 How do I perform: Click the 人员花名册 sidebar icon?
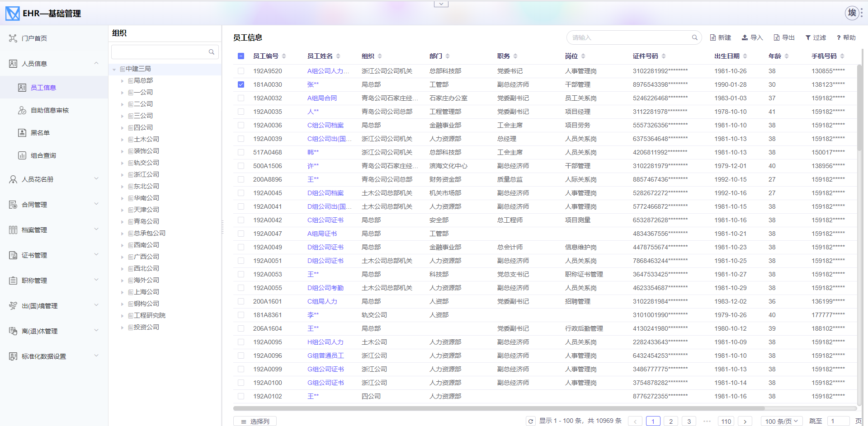[x=13, y=179]
